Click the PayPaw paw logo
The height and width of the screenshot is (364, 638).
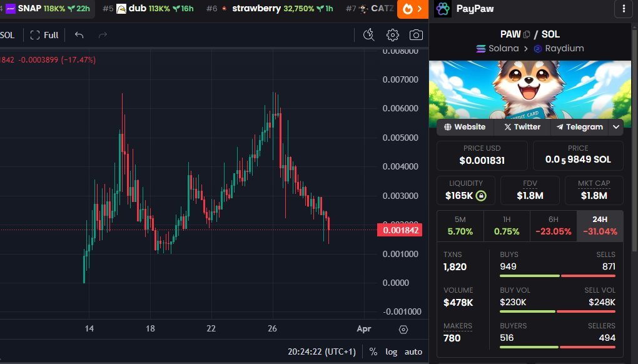click(443, 9)
